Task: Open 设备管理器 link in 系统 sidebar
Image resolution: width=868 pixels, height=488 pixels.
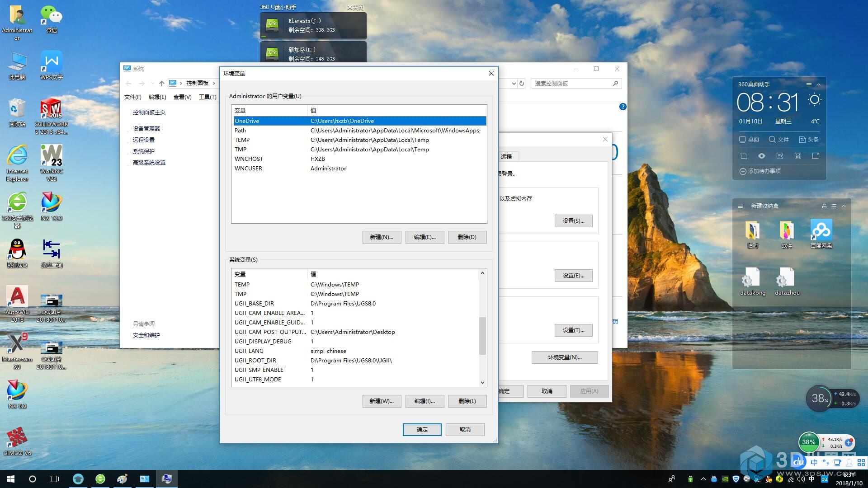Action: [x=146, y=128]
